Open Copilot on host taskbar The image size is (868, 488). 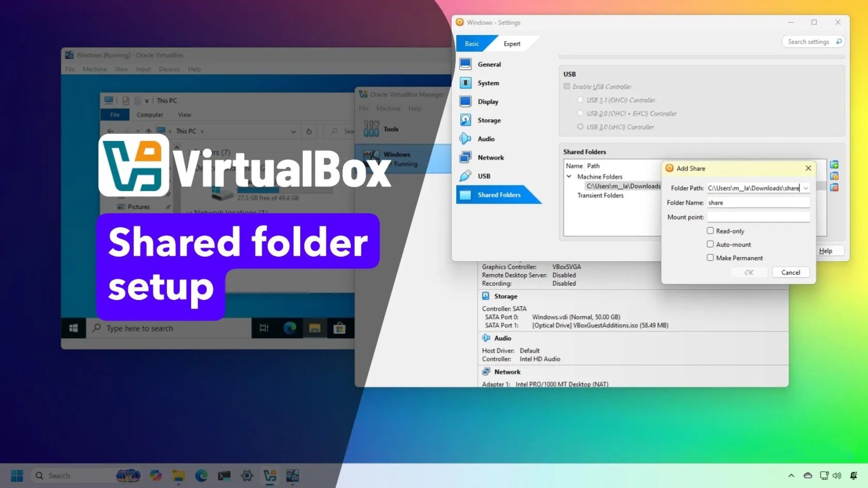pos(156,475)
